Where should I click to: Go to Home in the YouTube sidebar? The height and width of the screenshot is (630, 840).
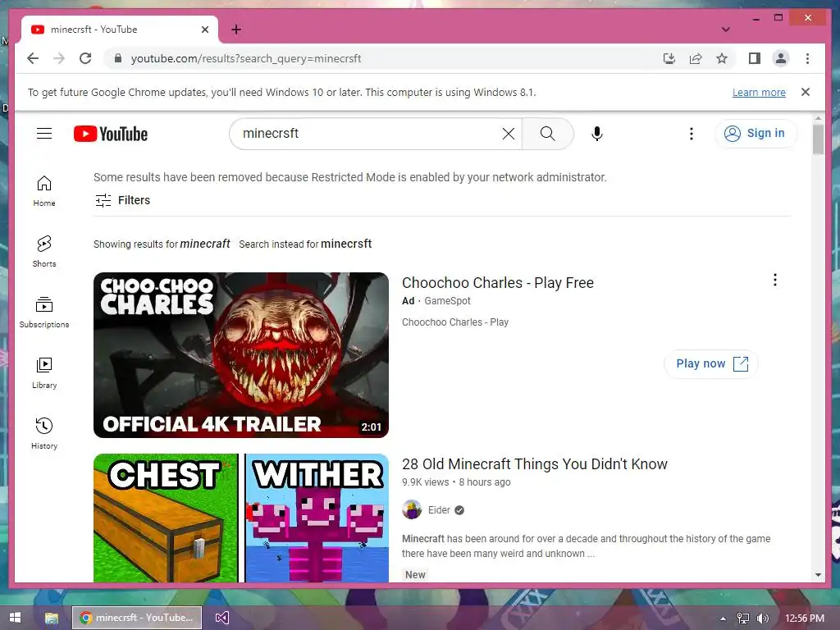click(x=44, y=191)
